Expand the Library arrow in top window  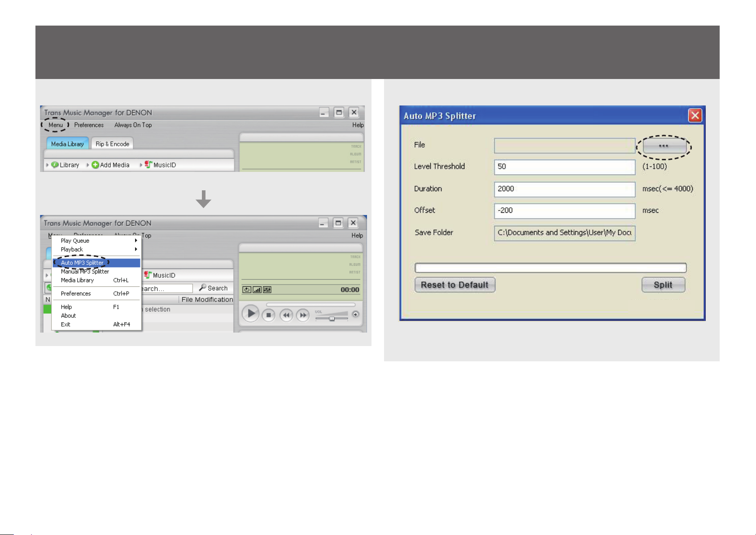coord(47,165)
